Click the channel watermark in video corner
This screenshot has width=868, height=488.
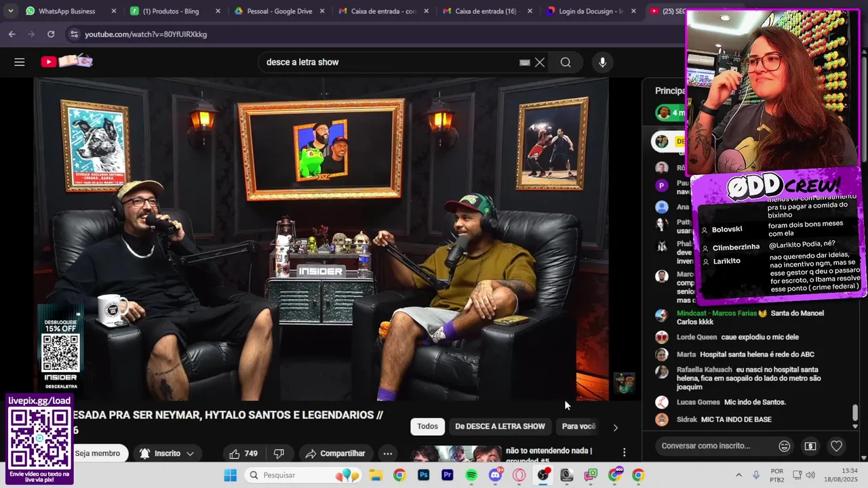click(624, 383)
